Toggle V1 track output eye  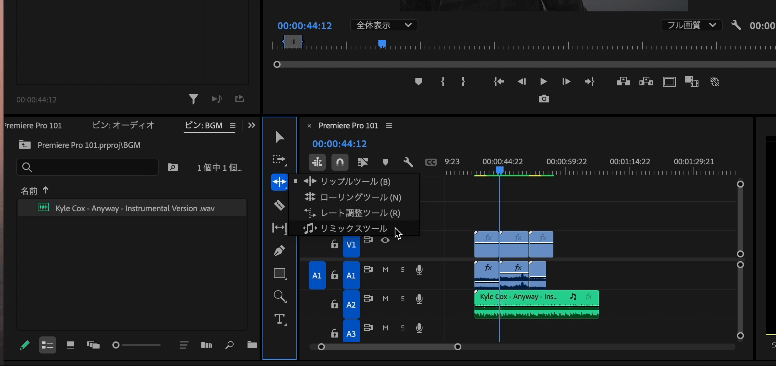[x=385, y=240]
